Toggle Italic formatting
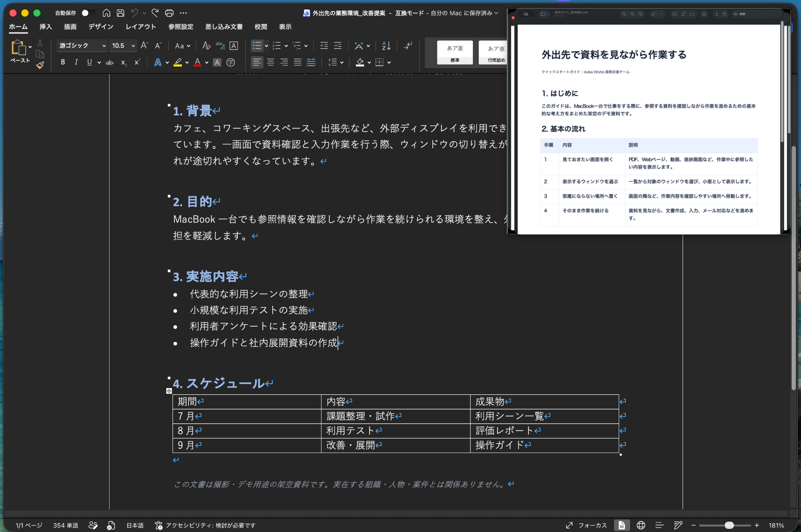The width and height of the screenshot is (801, 532). pos(76,62)
